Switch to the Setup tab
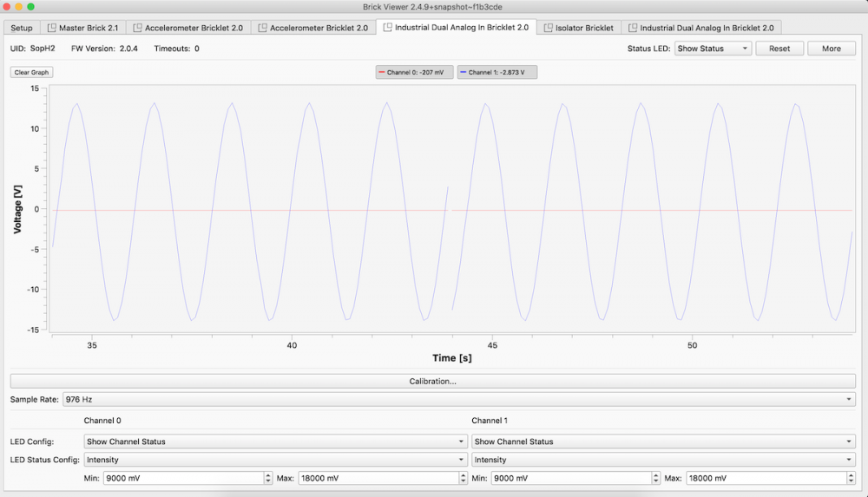 (22, 28)
